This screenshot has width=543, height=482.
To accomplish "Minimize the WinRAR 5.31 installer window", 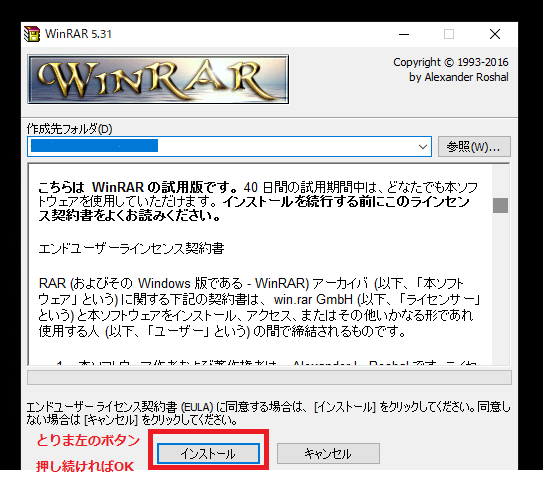I will click(x=404, y=34).
